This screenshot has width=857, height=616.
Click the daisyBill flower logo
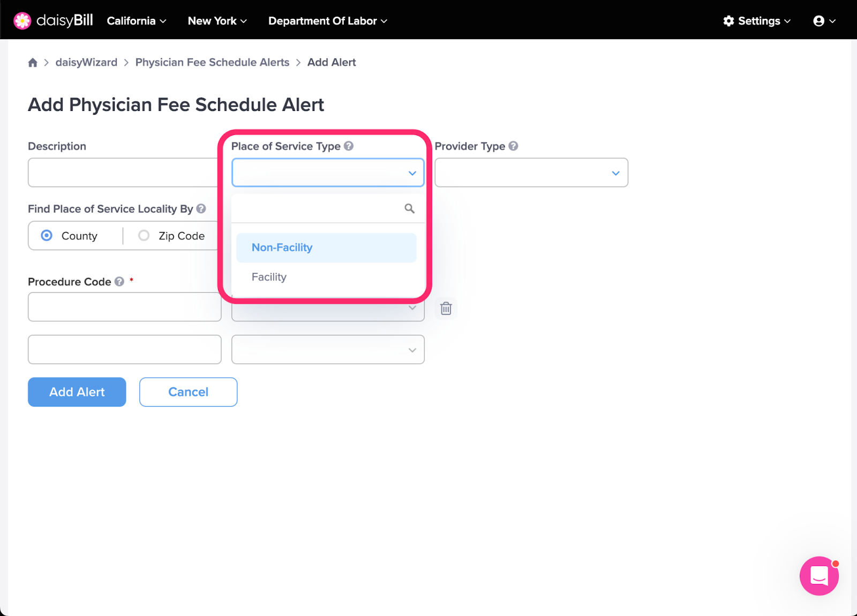(x=22, y=21)
